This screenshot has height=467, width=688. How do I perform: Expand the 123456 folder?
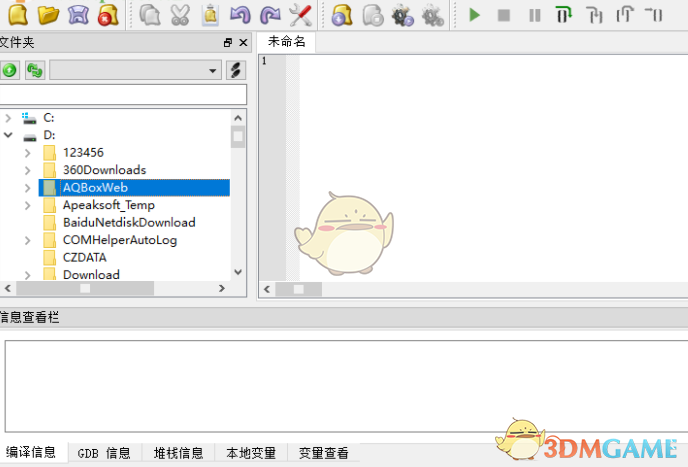click(28, 153)
